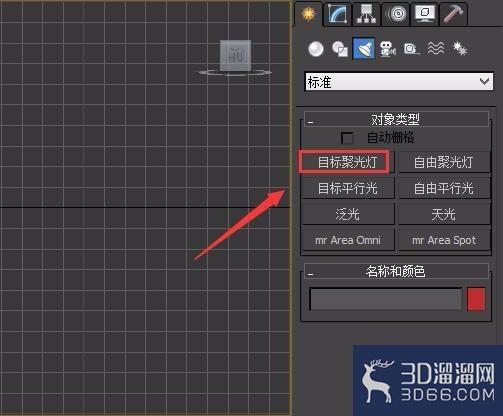Select the Geometry sphere category icon
Viewport: 503px width, 416px height.
316,49
